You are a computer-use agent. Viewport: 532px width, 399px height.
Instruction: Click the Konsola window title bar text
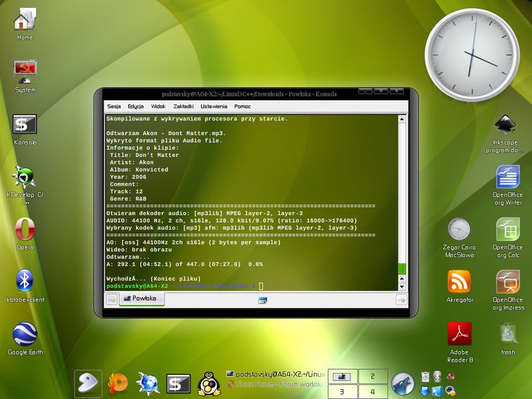coord(249,94)
